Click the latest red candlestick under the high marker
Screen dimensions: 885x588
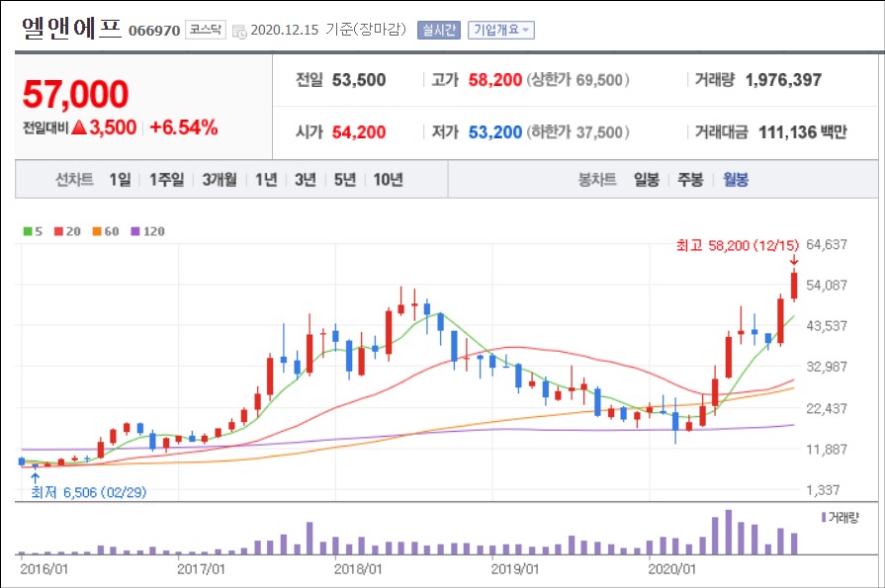[x=794, y=286]
